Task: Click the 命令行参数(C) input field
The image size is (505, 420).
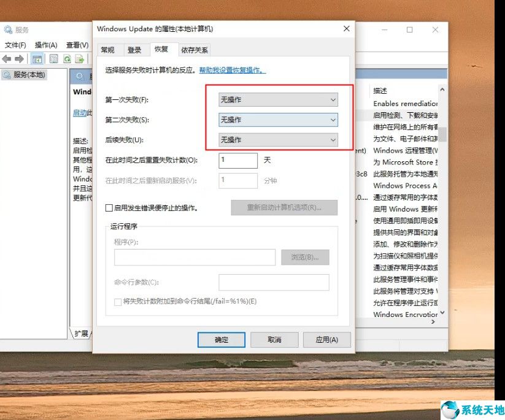Action: pos(274,282)
